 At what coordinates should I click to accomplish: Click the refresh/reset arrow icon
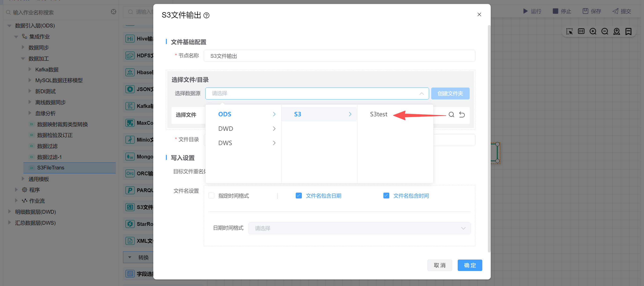pos(462,114)
